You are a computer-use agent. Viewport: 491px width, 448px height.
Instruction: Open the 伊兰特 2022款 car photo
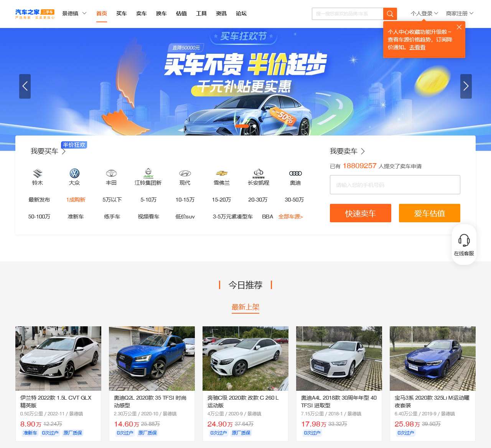[58, 359]
